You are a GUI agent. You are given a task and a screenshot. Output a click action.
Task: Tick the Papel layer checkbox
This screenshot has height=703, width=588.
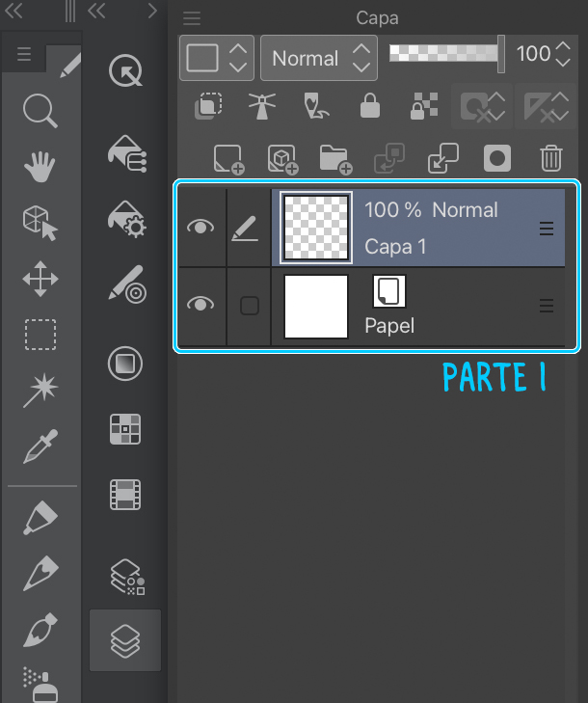249,306
